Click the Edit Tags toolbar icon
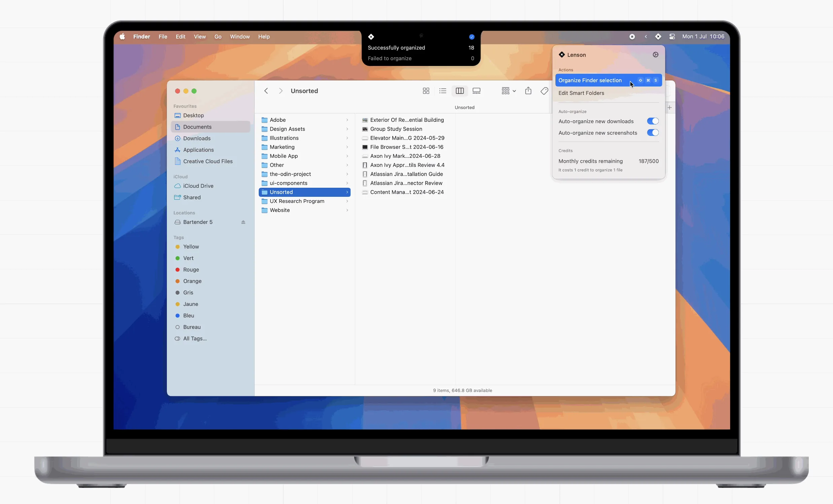833x504 pixels. coord(544,91)
